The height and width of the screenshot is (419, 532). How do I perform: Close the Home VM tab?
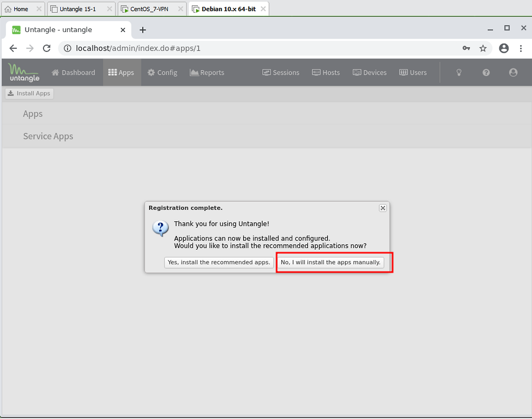click(x=39, y=9)
